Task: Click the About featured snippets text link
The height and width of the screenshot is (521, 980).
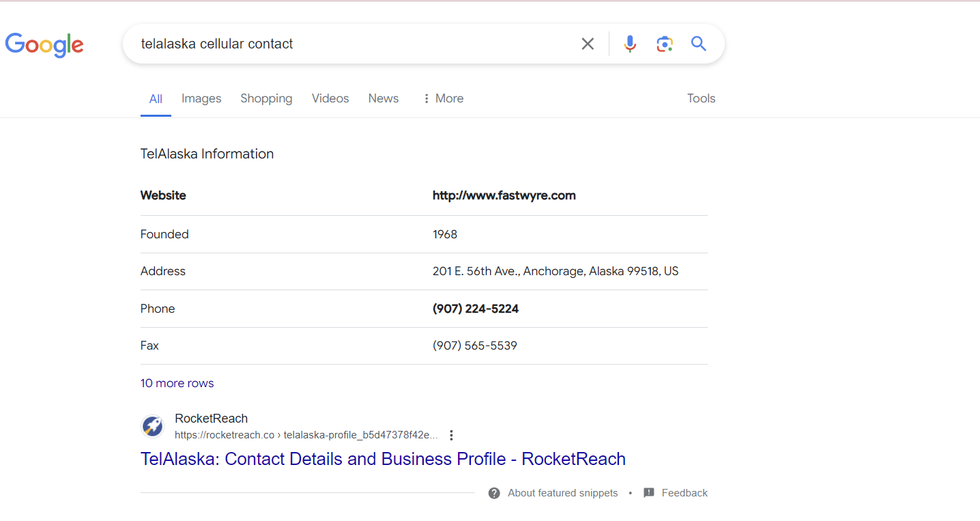Action: [x=562, y=492]
